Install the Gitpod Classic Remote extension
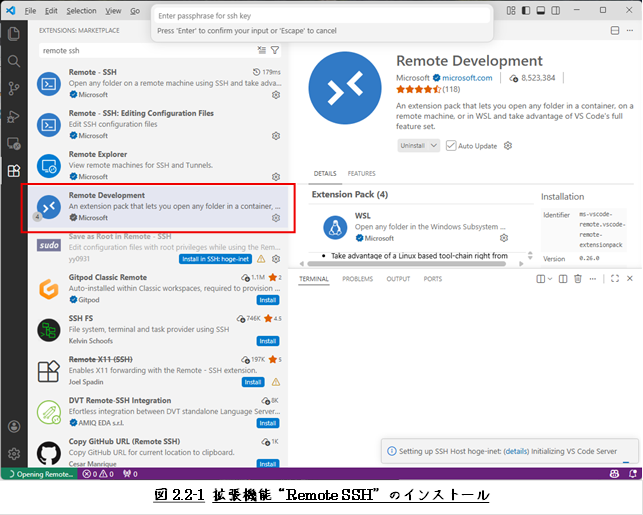Viewport: 643px width, 515px height. pyautogui.click(x=268, y=299)
